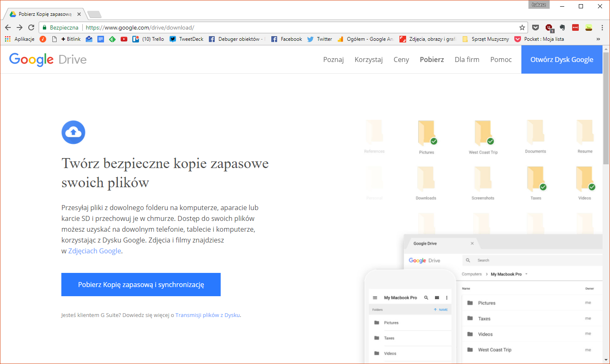Follow the Transmisji plików z Dysku link
Screen dimensions: 610x364
(x=208, y=315)
